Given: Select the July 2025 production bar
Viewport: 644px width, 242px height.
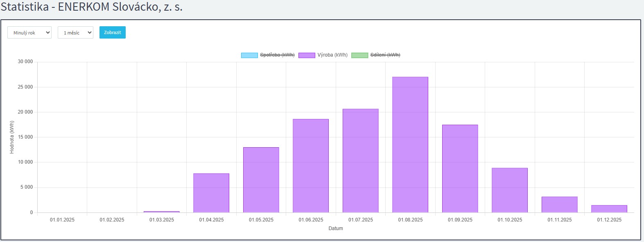Looking at the screenshot, I should point(360,160).
